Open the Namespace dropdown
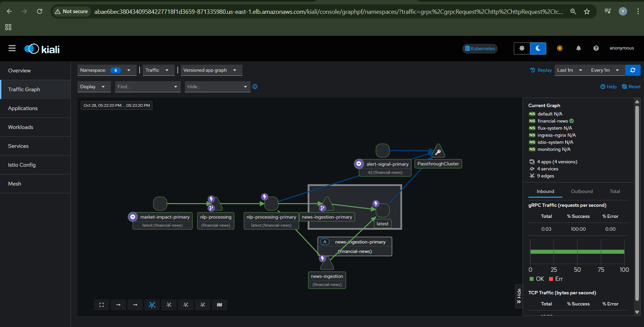This screenshot has width=644, height=327. [107, 70]
